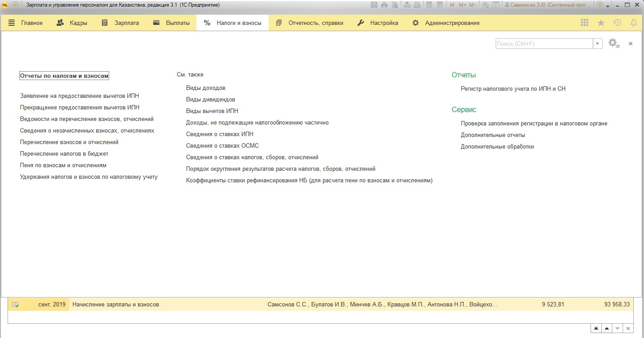Open Заявление на предоставление вычетов ИПН
The image size is (644, 338).
tap(79, 96)
